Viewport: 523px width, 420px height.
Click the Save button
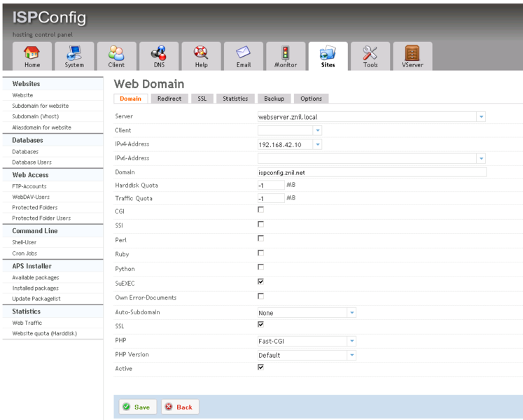click(x=137, y=407)
